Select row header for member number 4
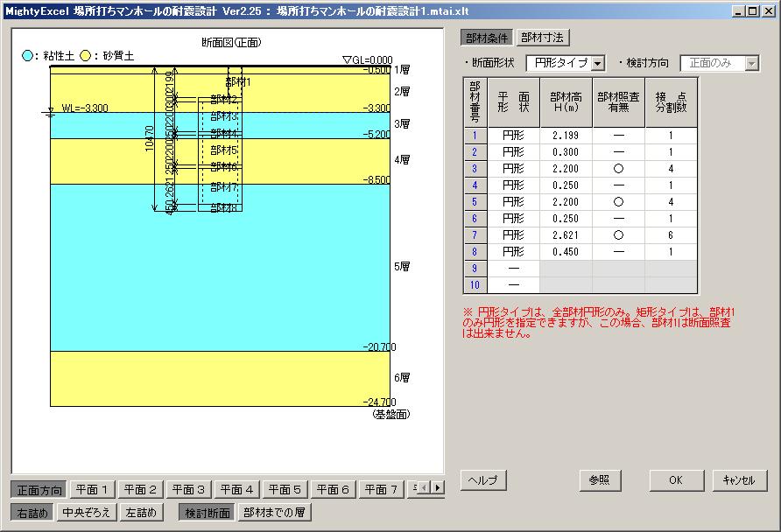 point(475,185)
